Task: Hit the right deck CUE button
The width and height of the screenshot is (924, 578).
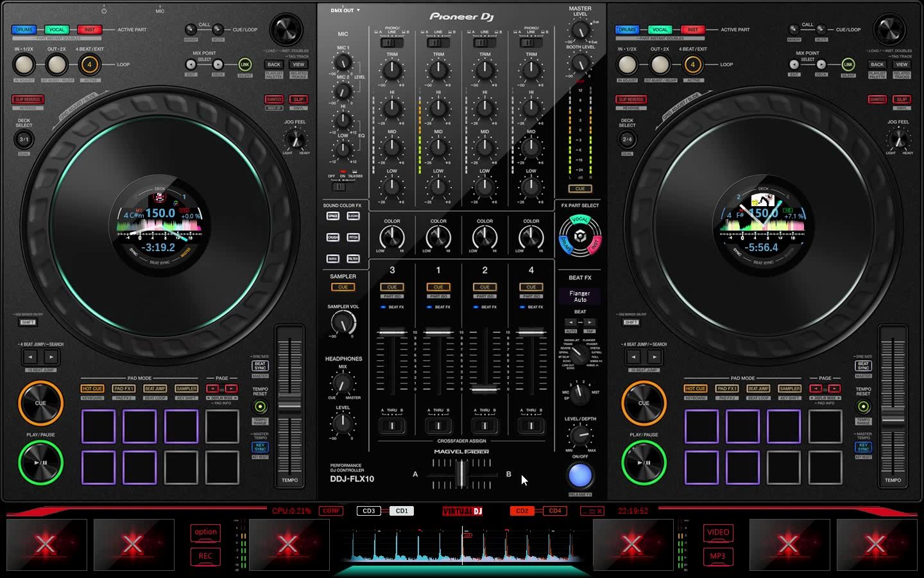Action: click(x=644, y=403)
